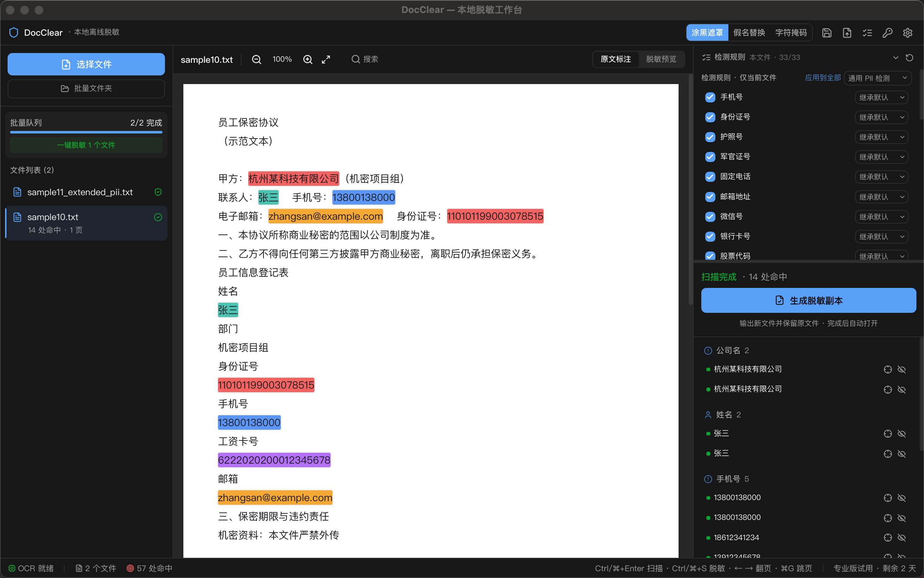Open the settings gear icon
924x578 pixels.
(908, 33)
